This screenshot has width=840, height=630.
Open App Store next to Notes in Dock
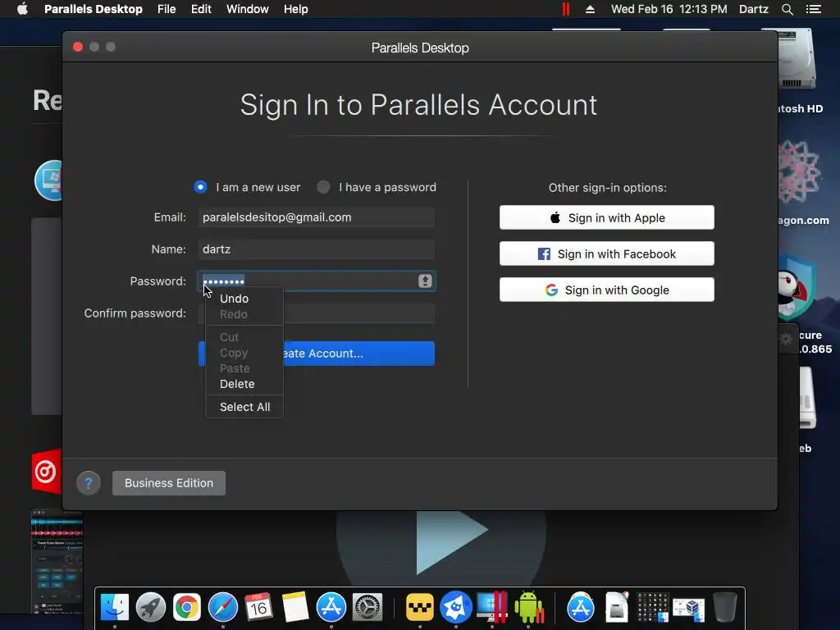click(x=331, y=608)
